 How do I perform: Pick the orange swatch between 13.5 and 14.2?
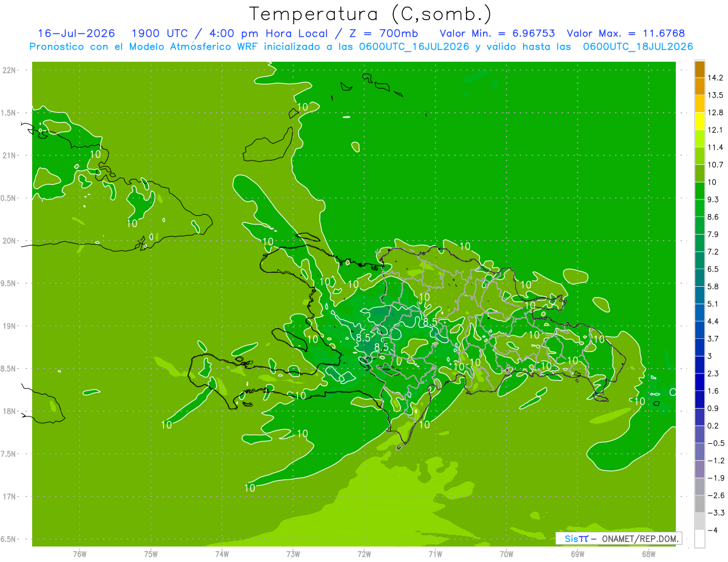[x=699, y=87]
